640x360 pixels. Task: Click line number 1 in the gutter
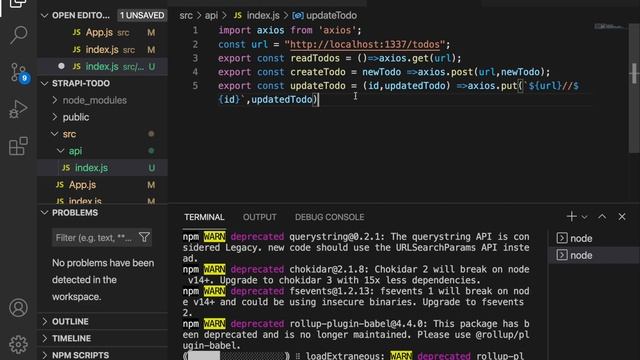point(195,31)
